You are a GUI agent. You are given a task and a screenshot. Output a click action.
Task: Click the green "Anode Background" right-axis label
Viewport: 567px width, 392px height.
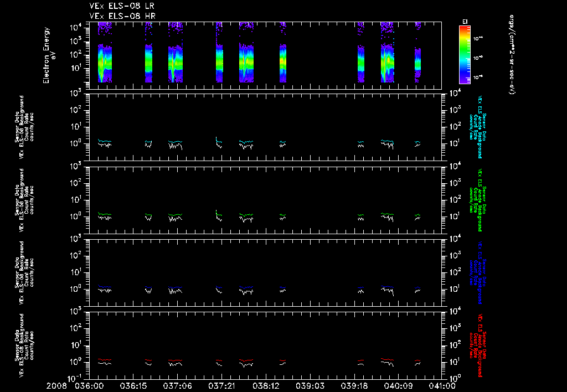coord(480,200)
